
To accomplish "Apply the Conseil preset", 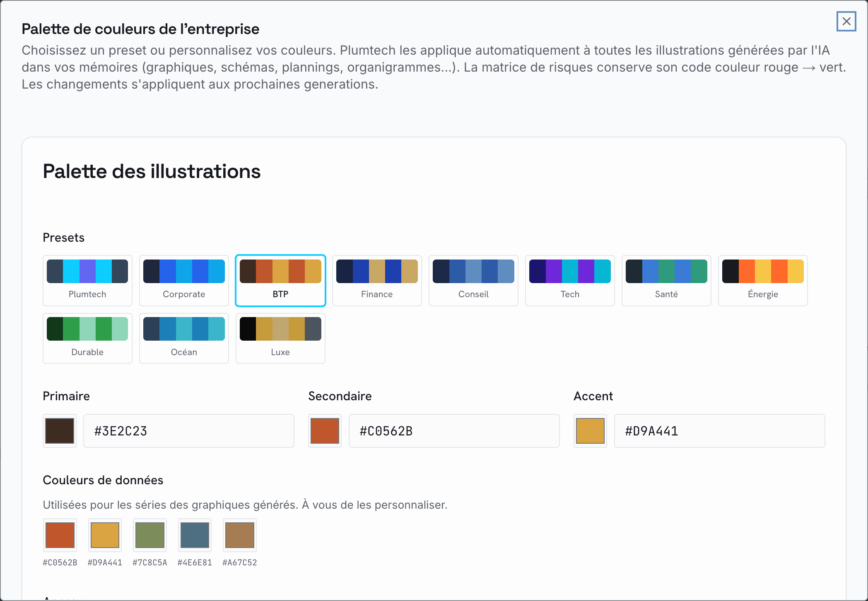I will tap(473, 281).
